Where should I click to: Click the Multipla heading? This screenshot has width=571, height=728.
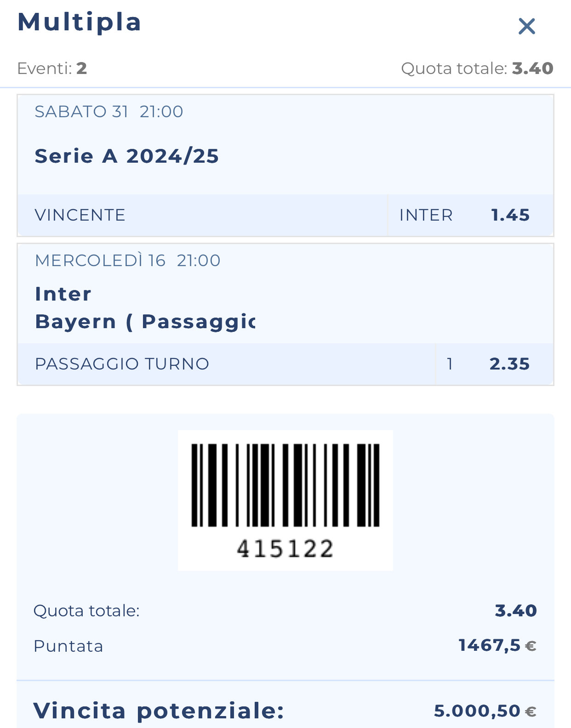[x=79, y=22]
